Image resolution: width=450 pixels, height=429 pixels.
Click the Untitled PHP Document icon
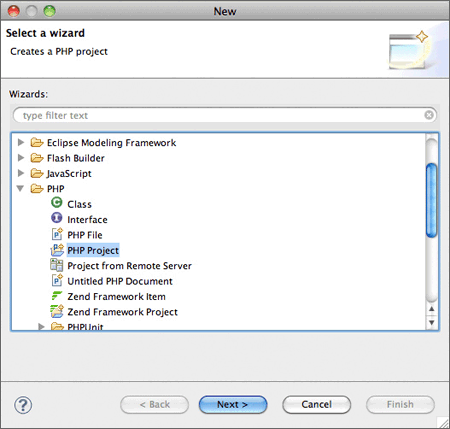[x=57, y=280]
